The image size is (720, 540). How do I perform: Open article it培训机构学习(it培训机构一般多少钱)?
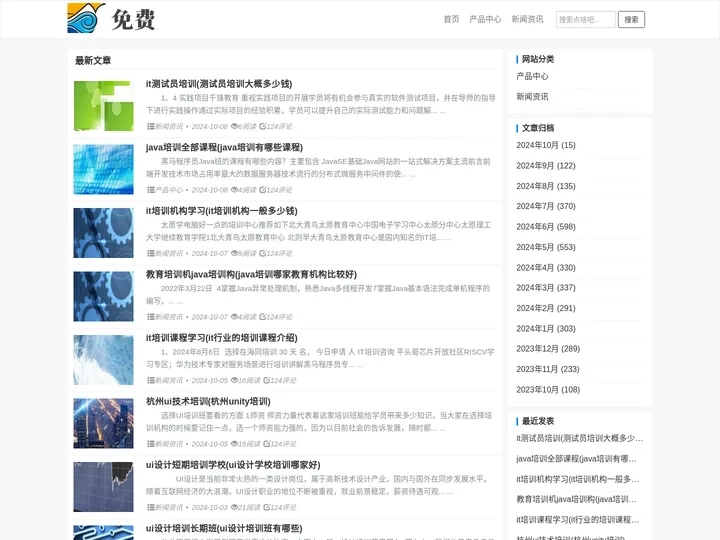[x=221, y=211]
